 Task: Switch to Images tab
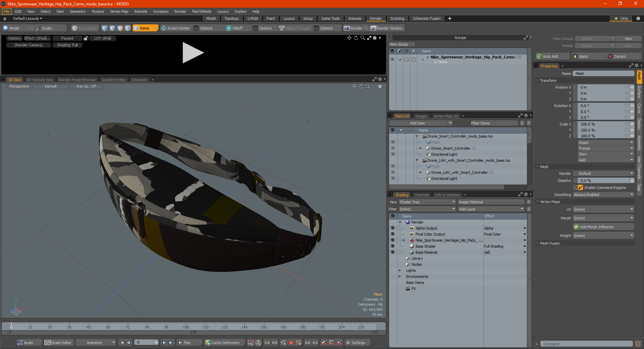[x=421, y=116]
